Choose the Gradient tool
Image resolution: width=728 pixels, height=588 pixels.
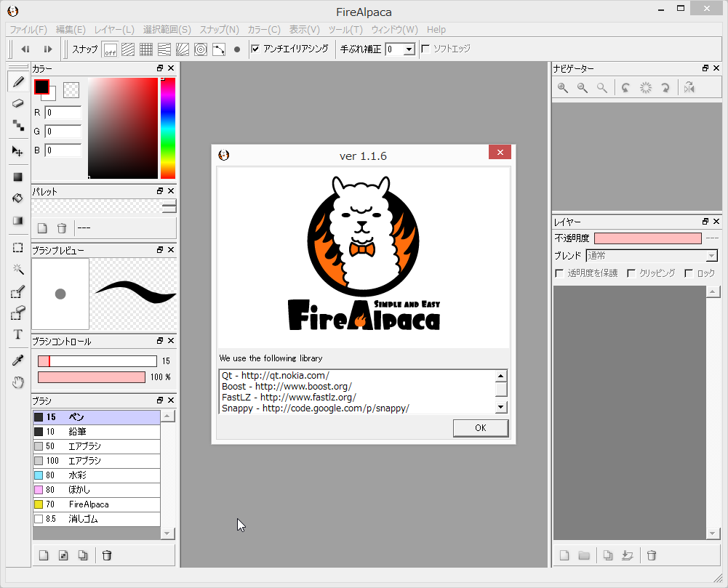pyautogui.click(x=18, y=220)
